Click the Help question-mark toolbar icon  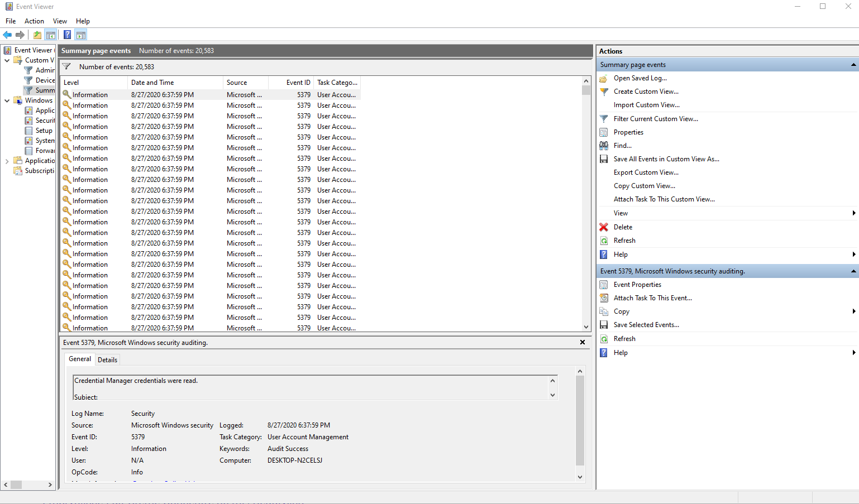[x=67, y=35]
